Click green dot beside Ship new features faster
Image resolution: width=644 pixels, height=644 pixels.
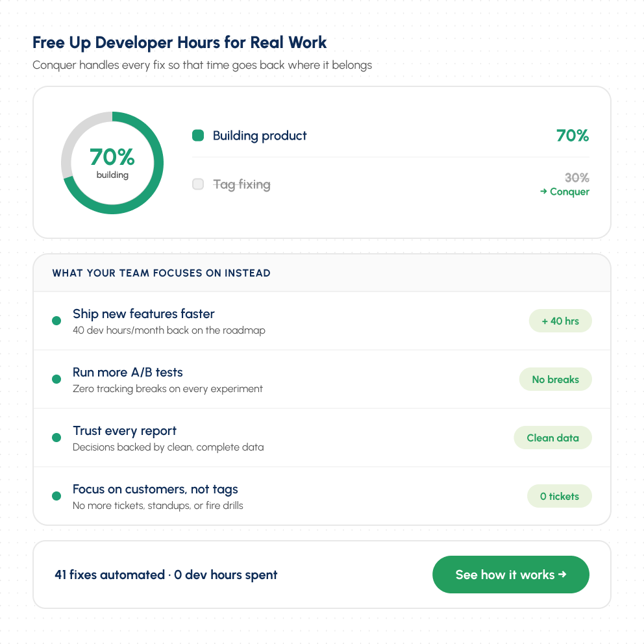click(x=56, y=321)
